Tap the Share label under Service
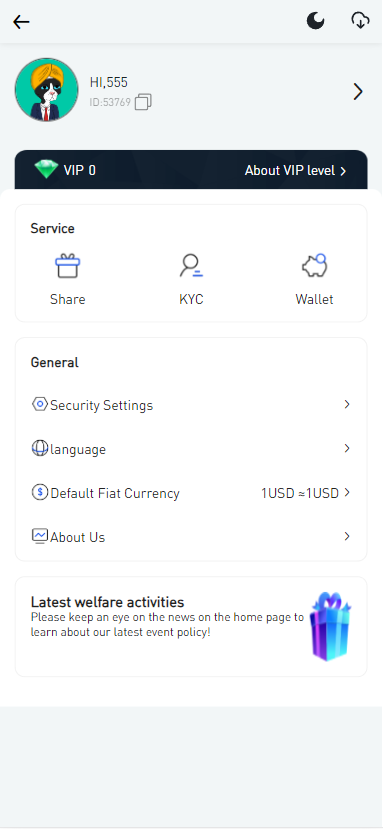Screen dimensions: 383x829 click(68, 299)
